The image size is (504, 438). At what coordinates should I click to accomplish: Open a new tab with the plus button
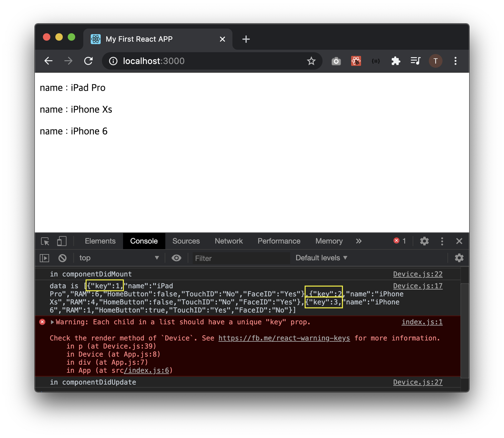click(246, 39)
